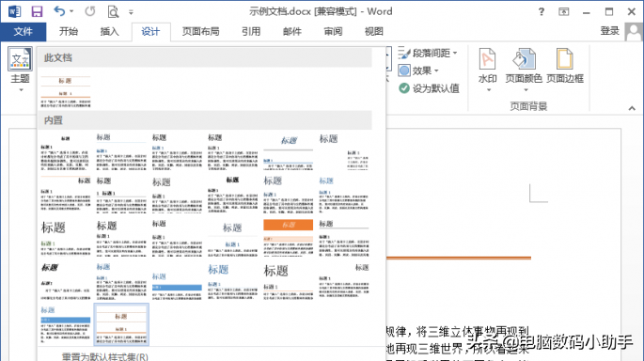
Task: Click the 页面边框 page borders button
Action: point(565,66)
